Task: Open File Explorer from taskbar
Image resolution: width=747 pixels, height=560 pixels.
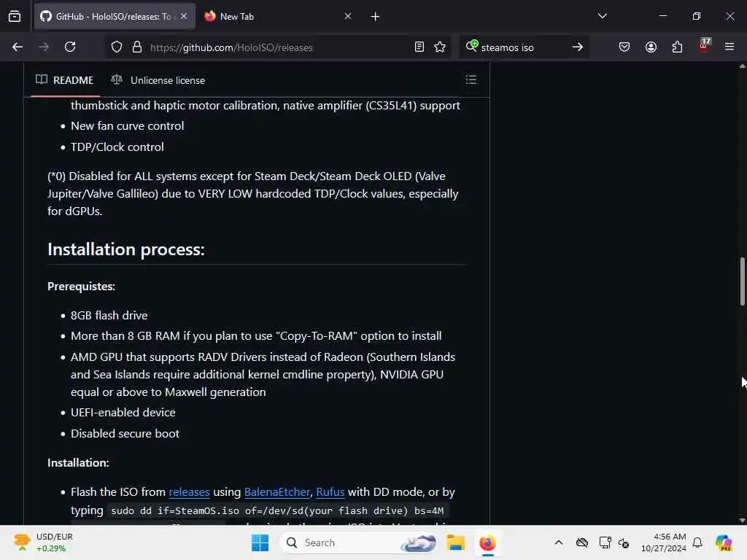Action: [455, 542]
